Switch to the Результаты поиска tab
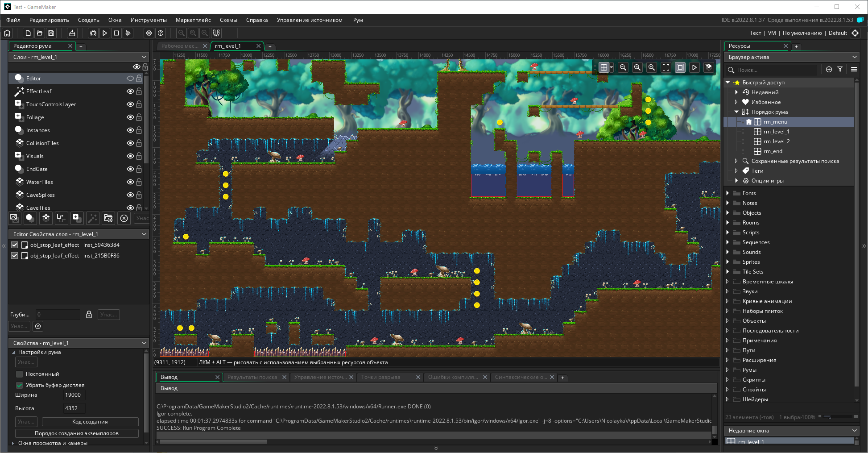The width and height of the screenshot is (868, 453). (252, 377)
